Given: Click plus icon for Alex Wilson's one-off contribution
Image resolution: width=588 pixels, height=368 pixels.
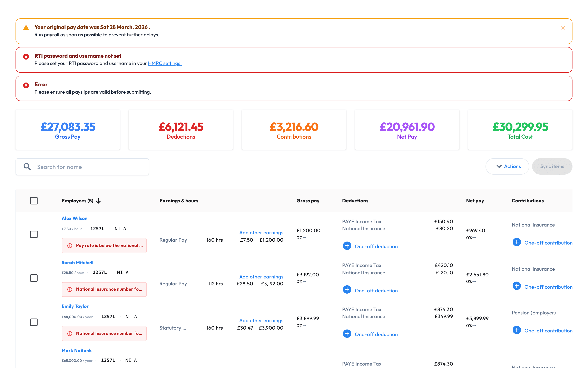Looking at the screenshot, I should click(x=517, y=242).
